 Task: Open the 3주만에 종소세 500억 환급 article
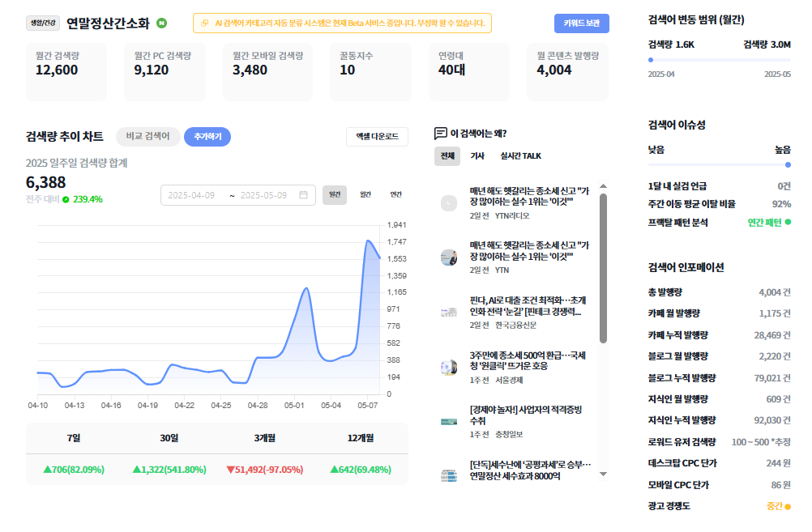(x=528, y=360)
